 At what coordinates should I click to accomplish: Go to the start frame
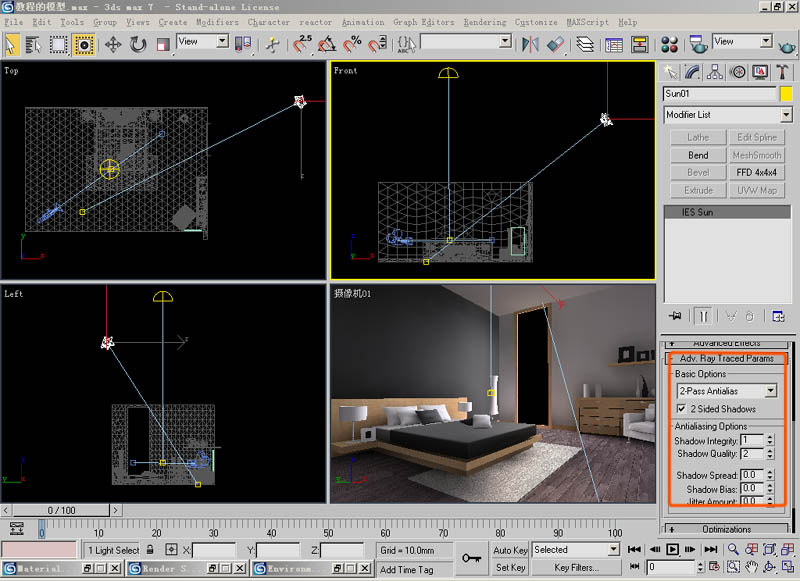pyautogui.click(x=634, y=549)
